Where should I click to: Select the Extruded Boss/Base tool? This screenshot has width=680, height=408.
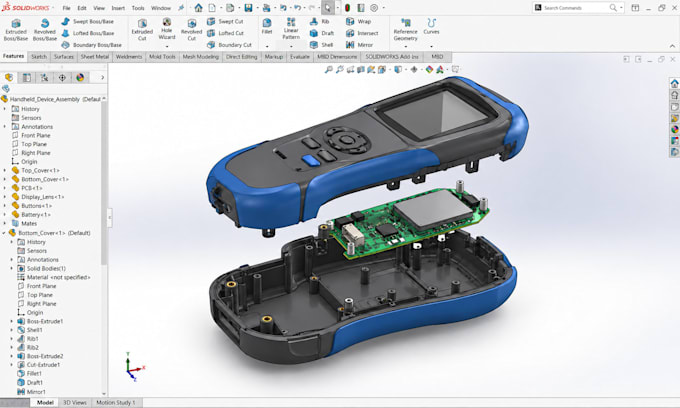[x=16, y=29]
